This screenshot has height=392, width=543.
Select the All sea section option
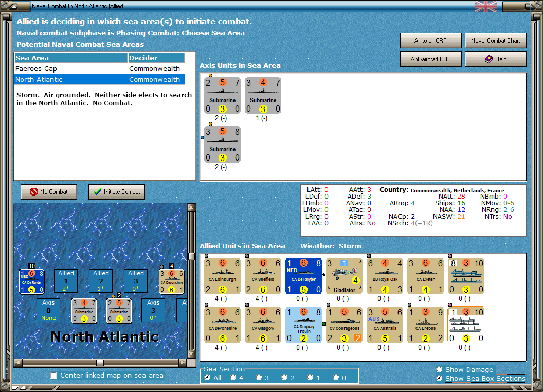click(207, 378)
